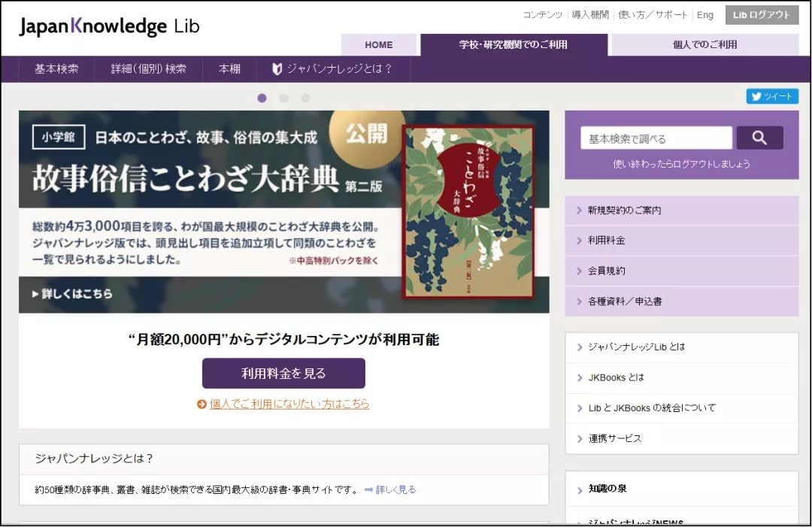
Task: Open the HOME tab
Action: click(x=378, y=45)
